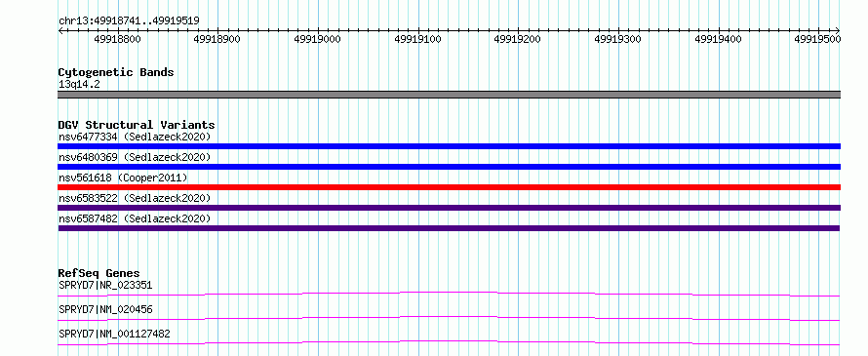The width and height of the screenshot is (868, 356).
Task: Click the purple bar for nsv6587482
Action: 449,228
